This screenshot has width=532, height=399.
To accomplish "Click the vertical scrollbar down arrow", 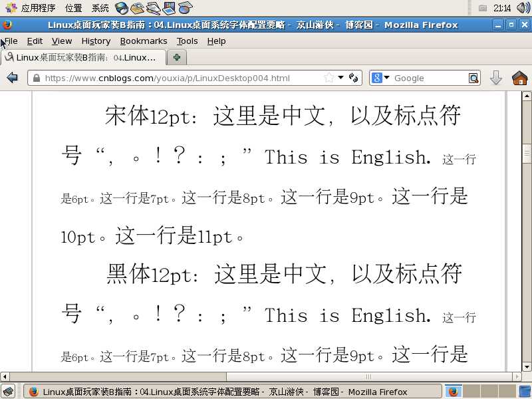I will point(526,367).
